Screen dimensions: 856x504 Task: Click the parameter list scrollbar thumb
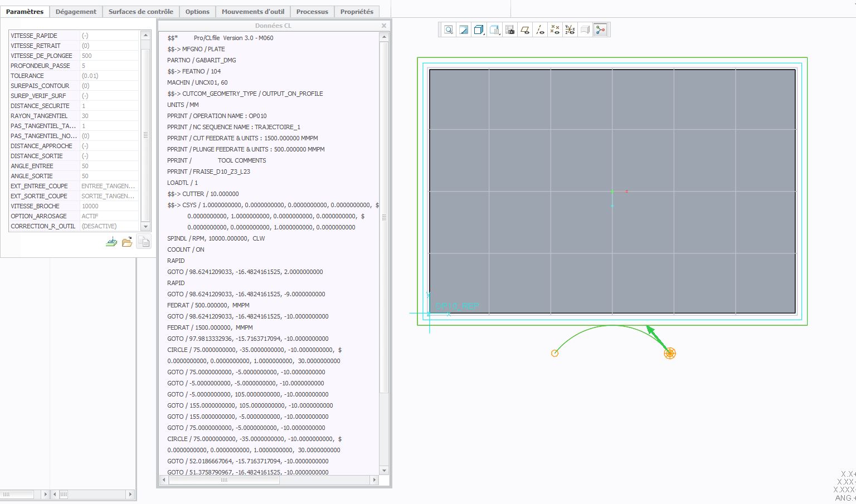(145, 135)
